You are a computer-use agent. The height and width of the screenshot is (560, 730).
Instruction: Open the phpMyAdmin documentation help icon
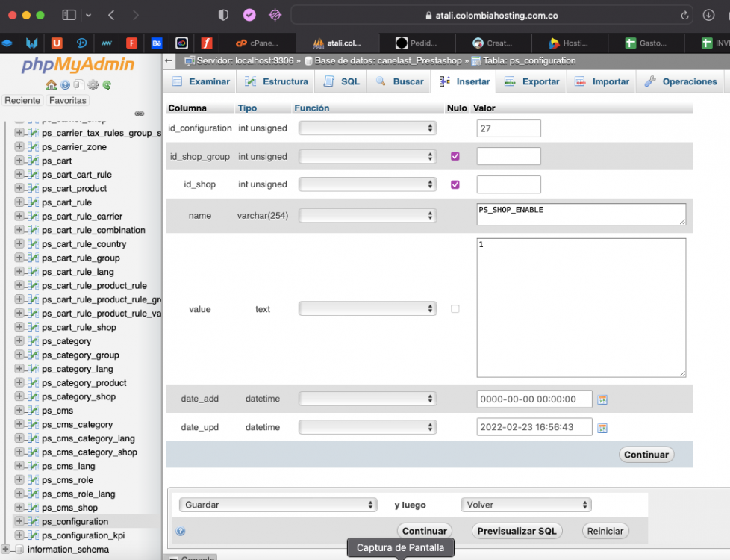pos(66,85)
